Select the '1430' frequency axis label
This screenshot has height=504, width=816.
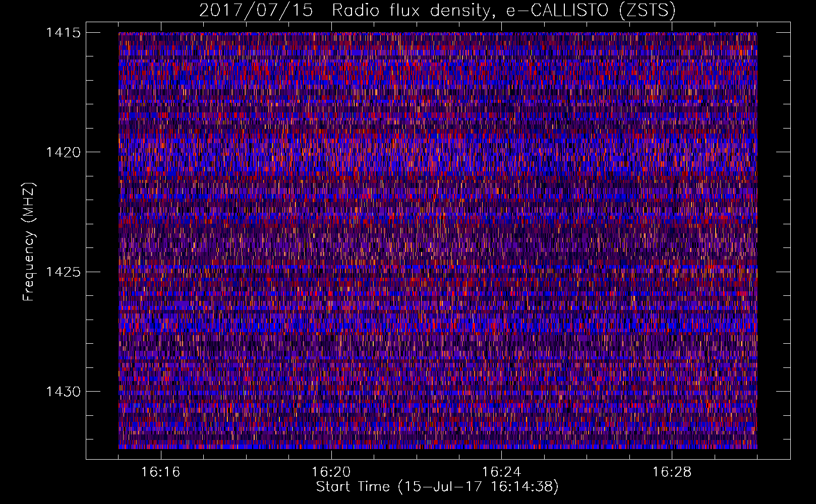(x=63, y=392)
